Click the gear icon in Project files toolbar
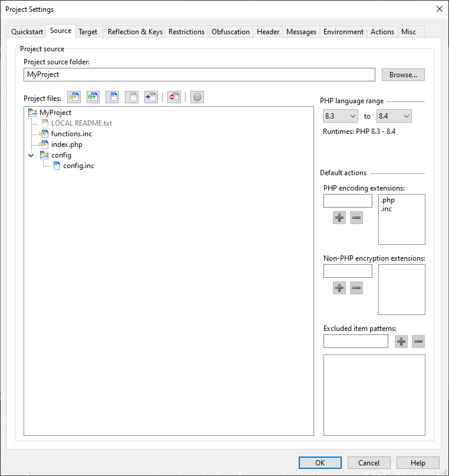 (x=197, y=97)
